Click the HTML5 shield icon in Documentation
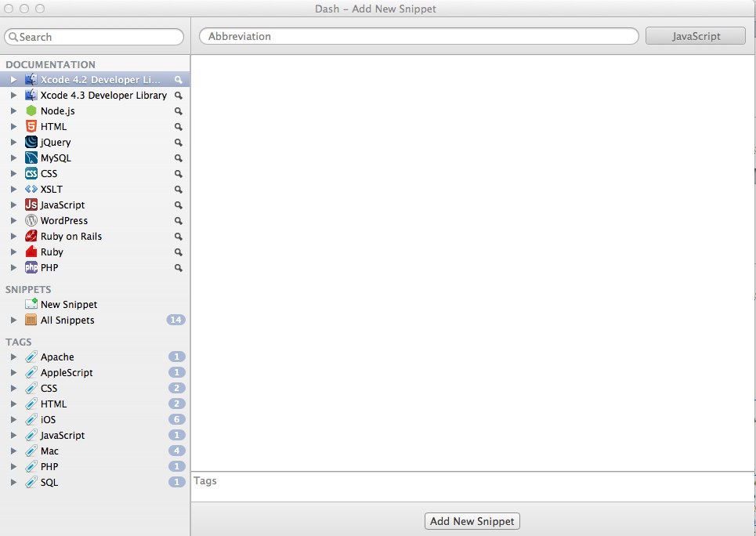 click(31, 126)
